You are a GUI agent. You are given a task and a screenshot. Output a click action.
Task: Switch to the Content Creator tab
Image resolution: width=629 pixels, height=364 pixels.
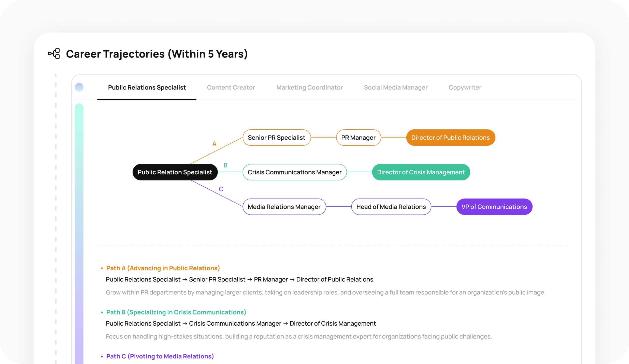tap(231, 87)
